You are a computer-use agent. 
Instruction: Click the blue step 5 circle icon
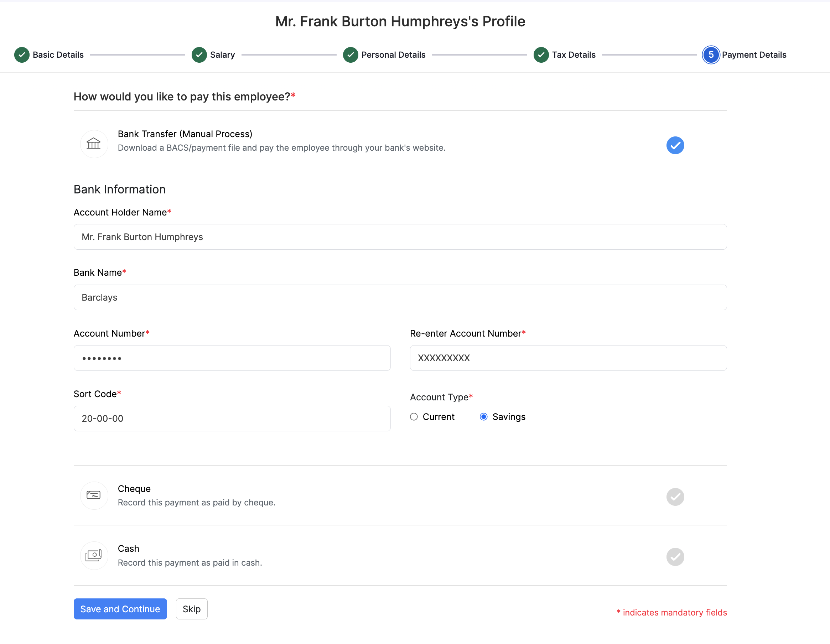pos(711,55)
